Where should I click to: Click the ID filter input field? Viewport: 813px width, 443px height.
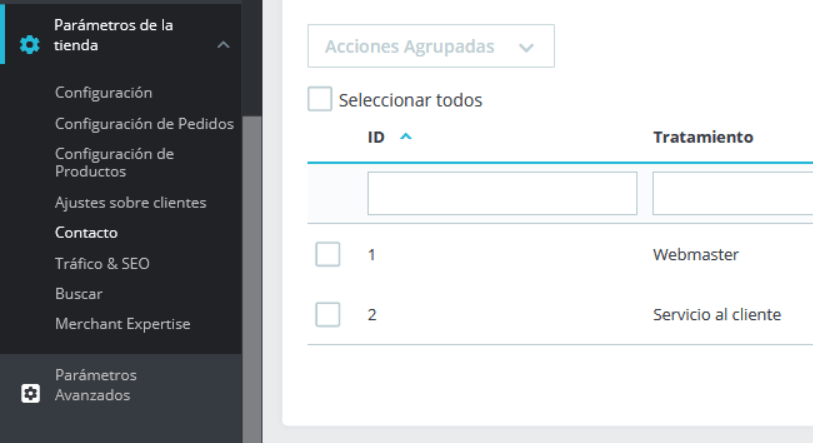502,193
